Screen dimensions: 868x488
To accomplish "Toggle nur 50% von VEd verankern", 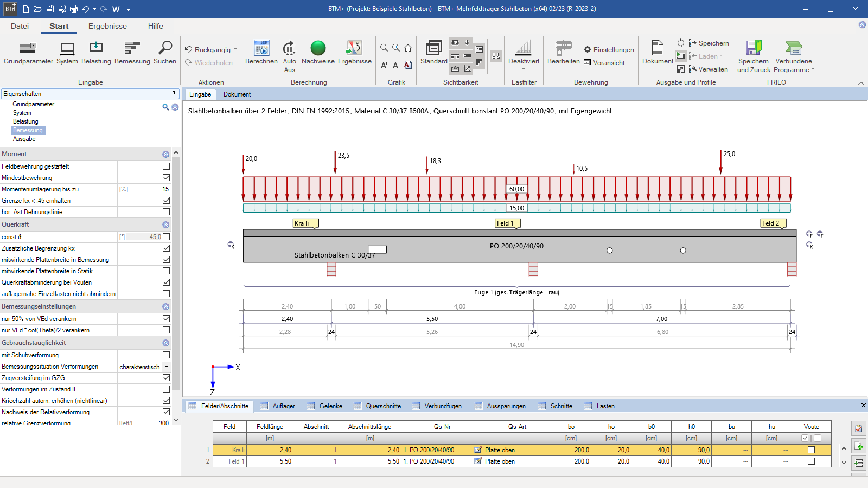I will coord(166,319).
